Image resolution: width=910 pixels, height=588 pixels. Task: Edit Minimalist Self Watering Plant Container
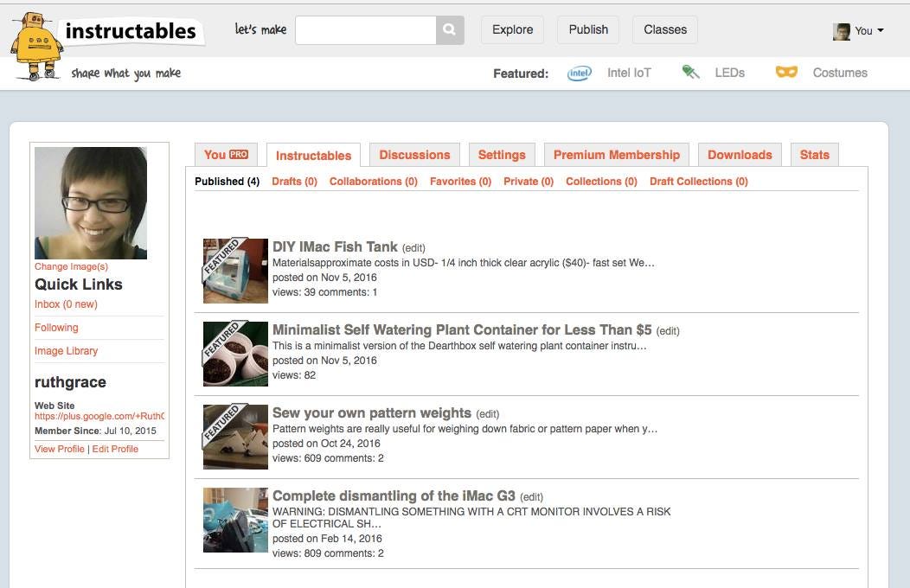[x=668, y=331]
